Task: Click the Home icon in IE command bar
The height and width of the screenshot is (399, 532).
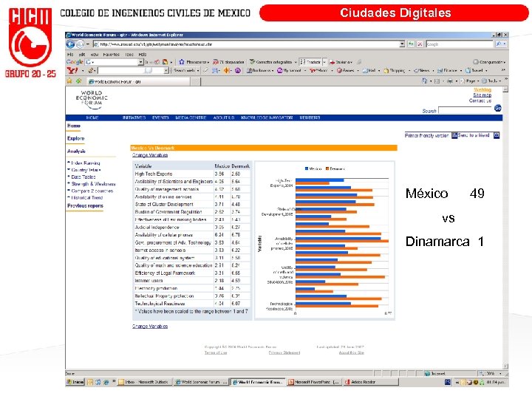Action: coord(424,81)
